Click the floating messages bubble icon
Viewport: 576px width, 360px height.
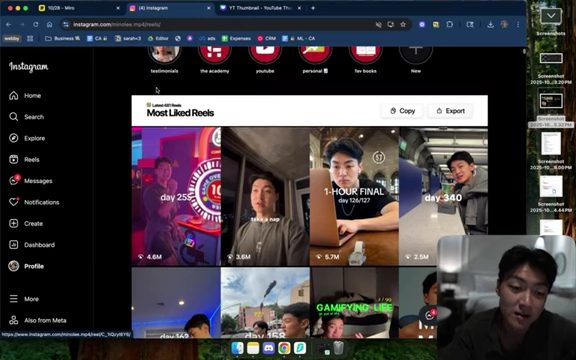(x=429, y=315)
